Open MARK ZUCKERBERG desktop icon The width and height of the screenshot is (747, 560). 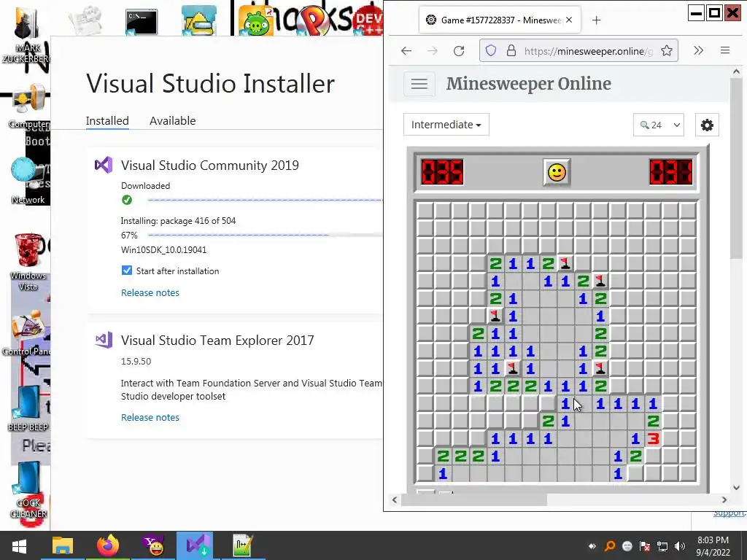[x=28, y=34]
